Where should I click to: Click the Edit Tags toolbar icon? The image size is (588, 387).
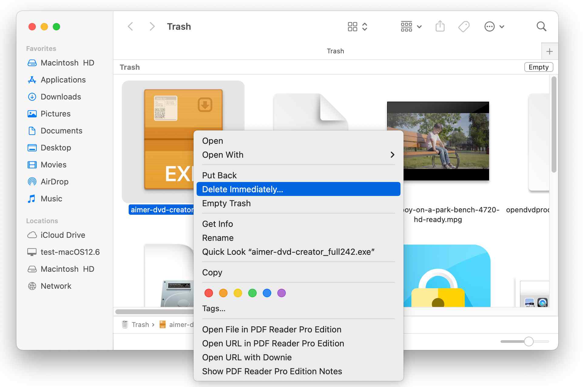click(x=464, y=26)
